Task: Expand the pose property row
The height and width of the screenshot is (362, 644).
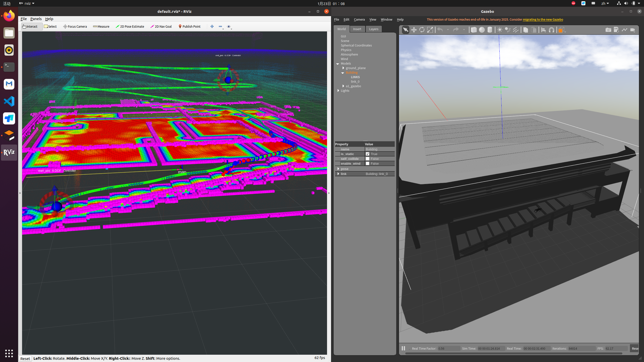Action: [x=338, y=169]
